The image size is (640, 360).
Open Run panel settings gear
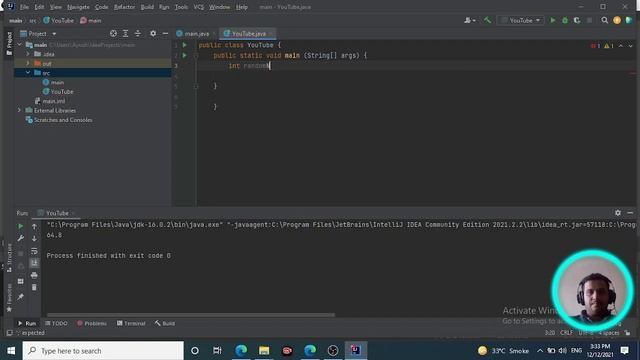(x=618, y=213)
